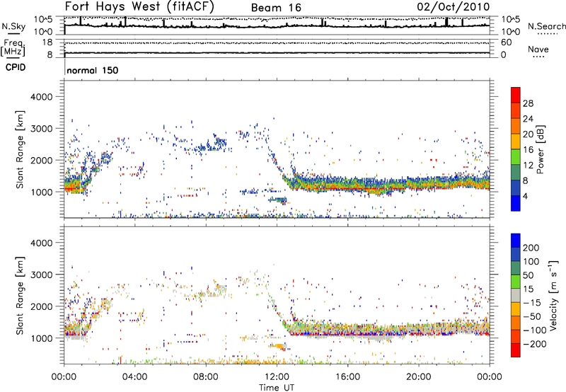Click velocity colorbar label "15"
Image resolution: width=566 pixels, height=392 pixels.
[529, 289]
